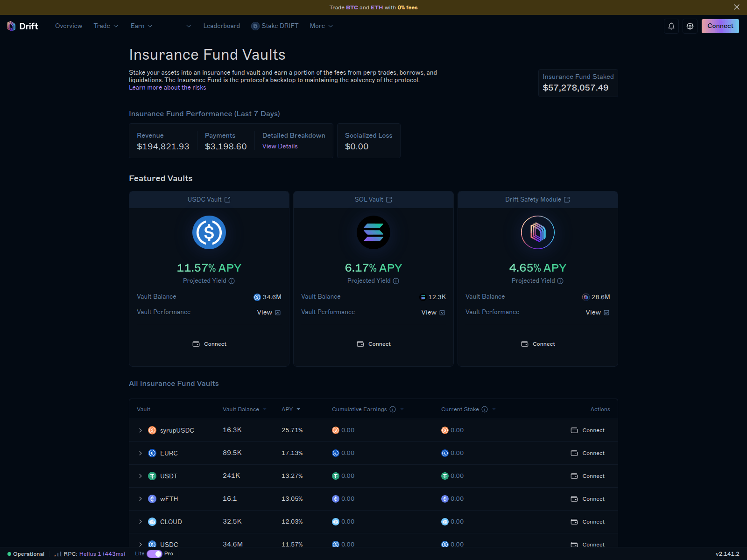This screenshot has width=747, height=560.
Task: Click Cumulative Earnings info icon
Action: [393, 409]
